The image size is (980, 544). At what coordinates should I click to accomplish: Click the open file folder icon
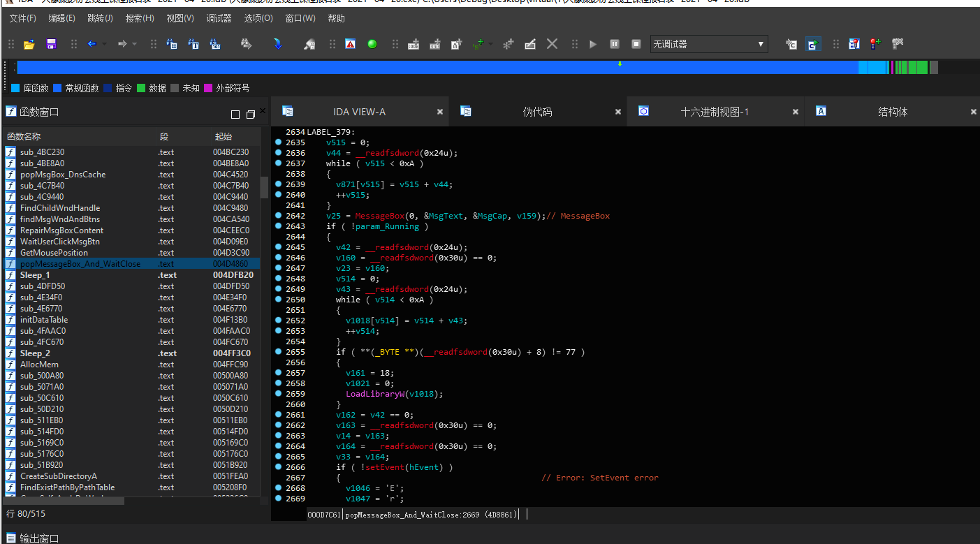pos(29,44)
